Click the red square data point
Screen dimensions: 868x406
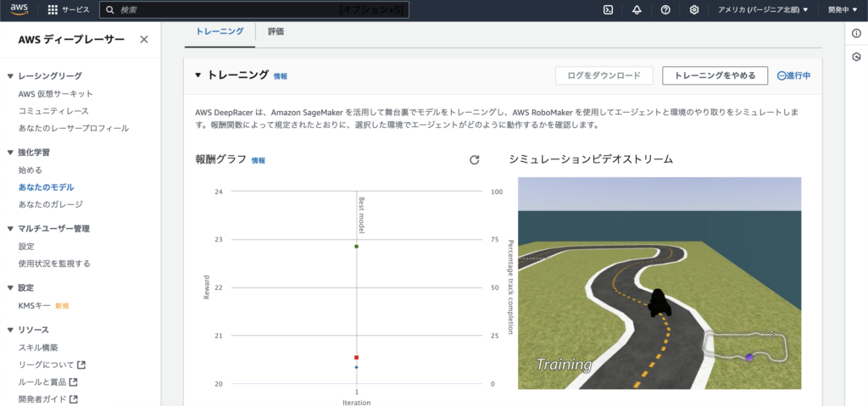(x=357, y=358)
